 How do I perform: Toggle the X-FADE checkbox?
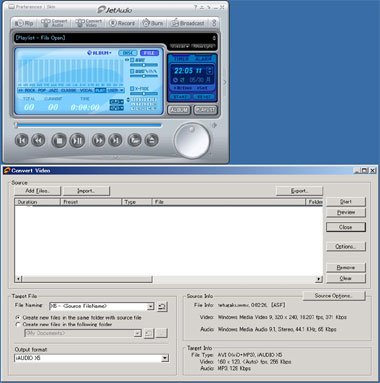pos(132,89)
